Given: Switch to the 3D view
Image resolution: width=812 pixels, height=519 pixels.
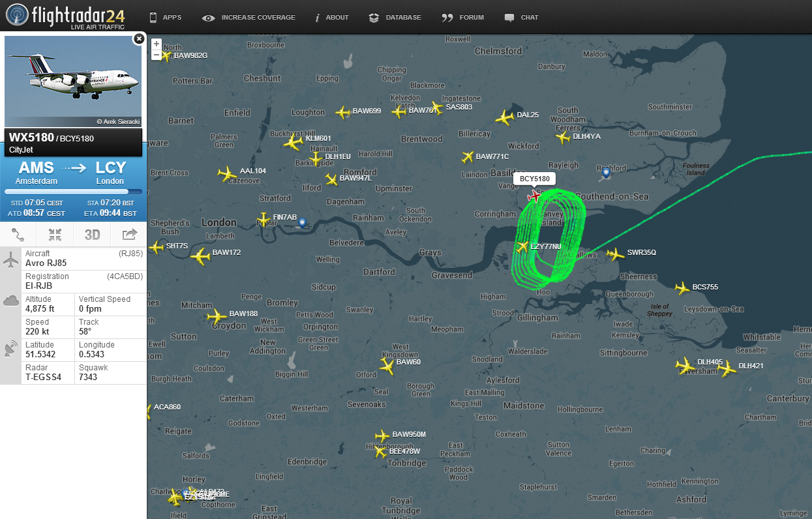Looking at the screenshot, I should (92, 235).
